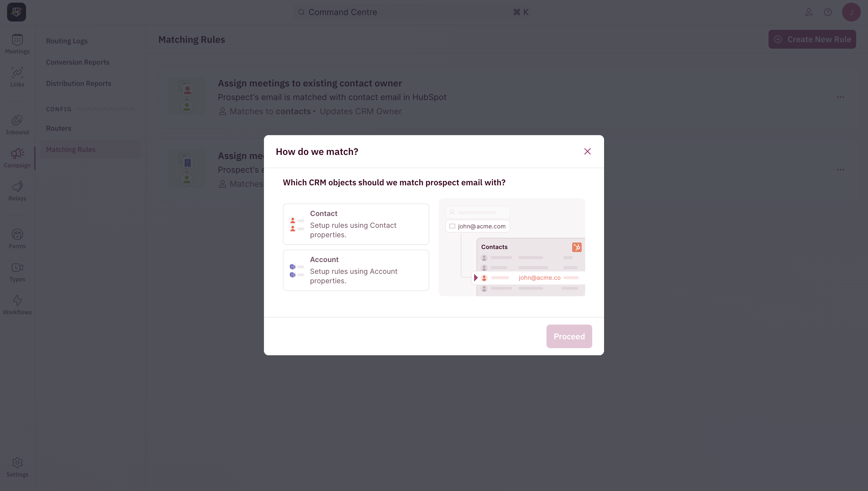The width and height of the screenshot is (868, 491).
Task: Open the Workflows lightning icon
Action: click(17, 300)
